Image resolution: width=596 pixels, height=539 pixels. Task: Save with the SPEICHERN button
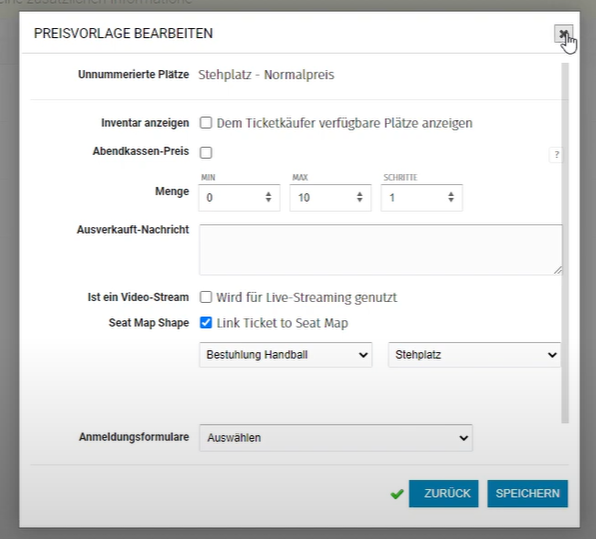pos(528,493)
